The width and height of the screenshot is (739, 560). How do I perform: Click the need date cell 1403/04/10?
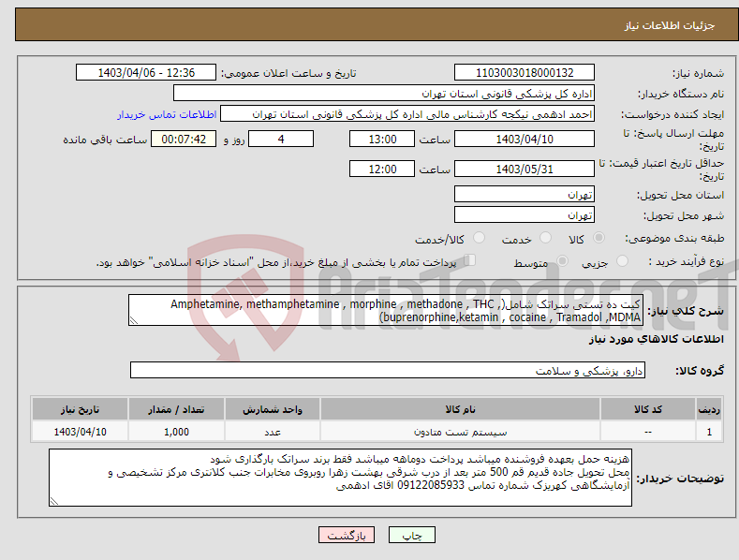pyautogui.click(x=80, y=432)
